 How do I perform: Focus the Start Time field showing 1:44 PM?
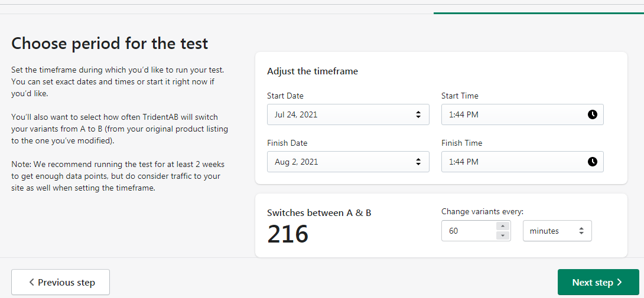pyautogui.click(x=513, y=114)
